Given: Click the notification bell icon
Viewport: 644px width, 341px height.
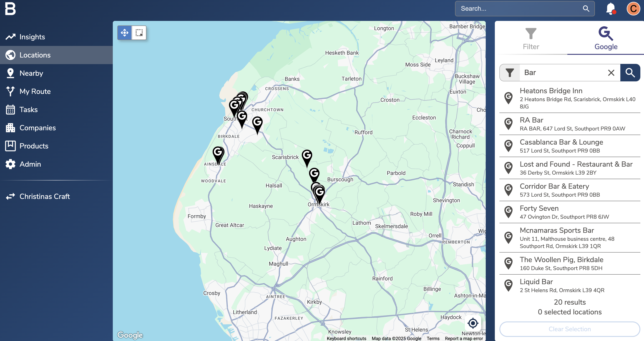Looking at the screenshot, I should (x=610, y=9).
